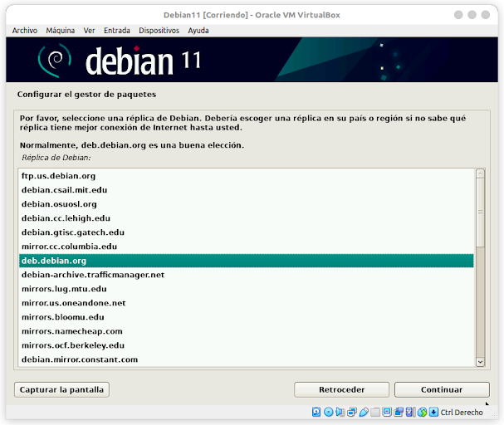Click the audio speaker icon in status bar

tap(340, 412)
